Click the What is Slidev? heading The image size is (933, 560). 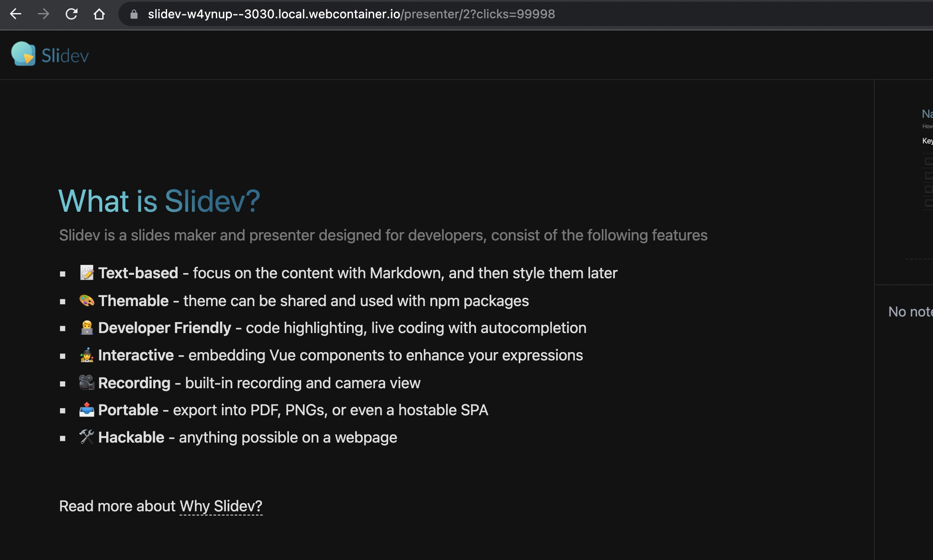159,200
